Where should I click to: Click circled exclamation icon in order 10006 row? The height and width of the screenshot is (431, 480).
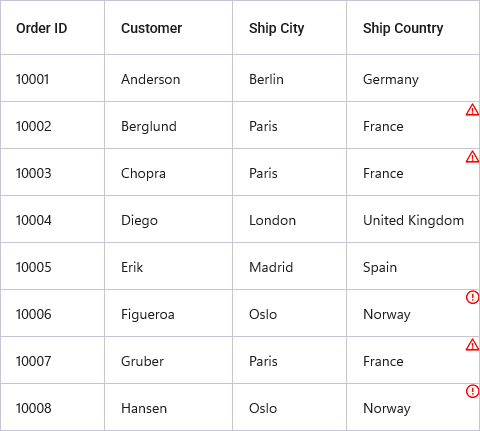(x=472, y=297)
